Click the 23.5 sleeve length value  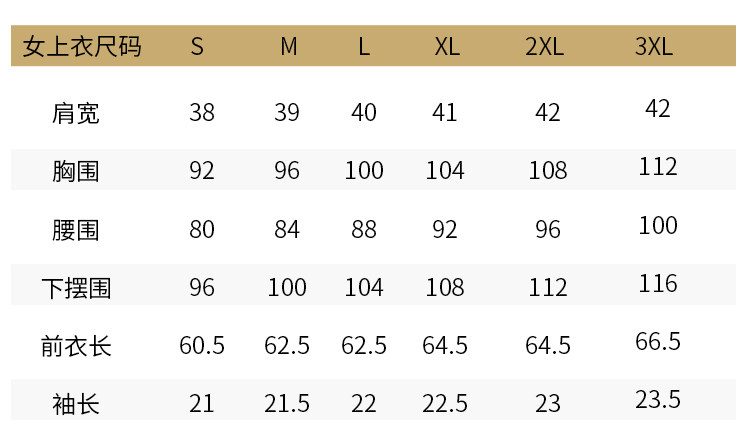coord(658,399)
